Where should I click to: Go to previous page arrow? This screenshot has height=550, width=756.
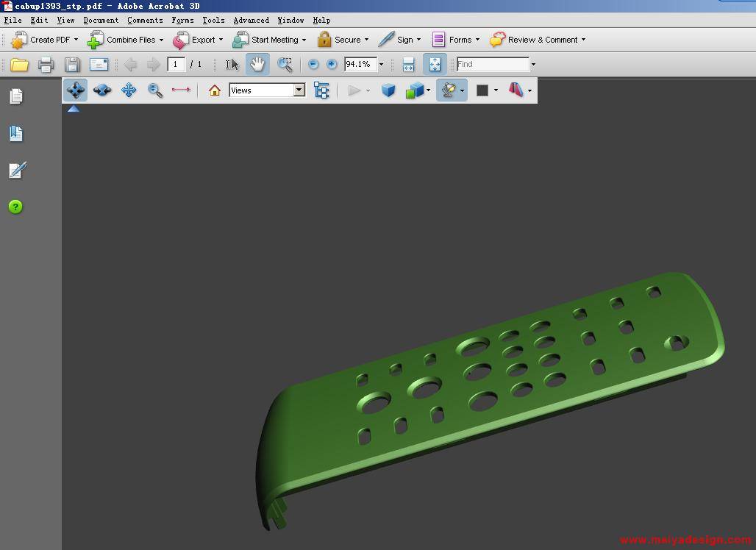click(130, 64)
